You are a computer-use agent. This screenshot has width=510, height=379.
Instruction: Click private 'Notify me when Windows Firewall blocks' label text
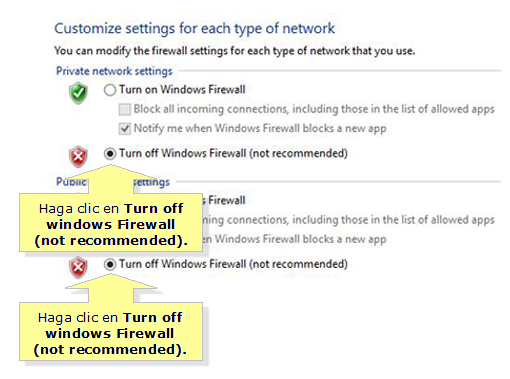tap(260, 129)
